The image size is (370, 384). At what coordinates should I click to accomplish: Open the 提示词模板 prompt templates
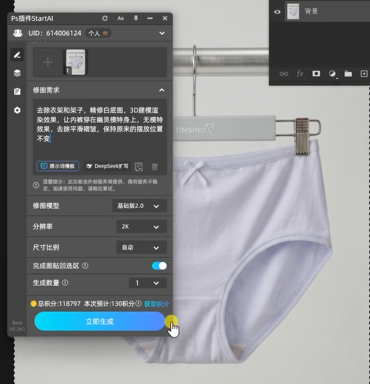[x=58, y=166]
